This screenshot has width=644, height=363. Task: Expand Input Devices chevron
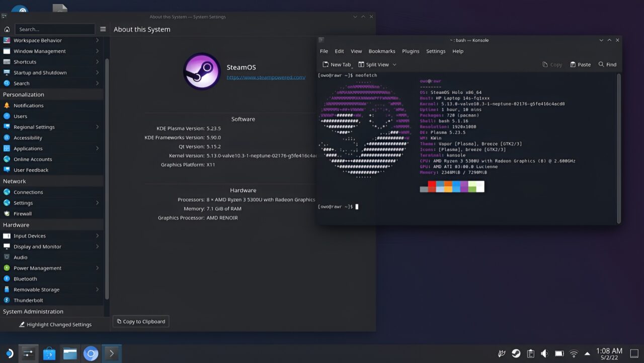[97, 236]
